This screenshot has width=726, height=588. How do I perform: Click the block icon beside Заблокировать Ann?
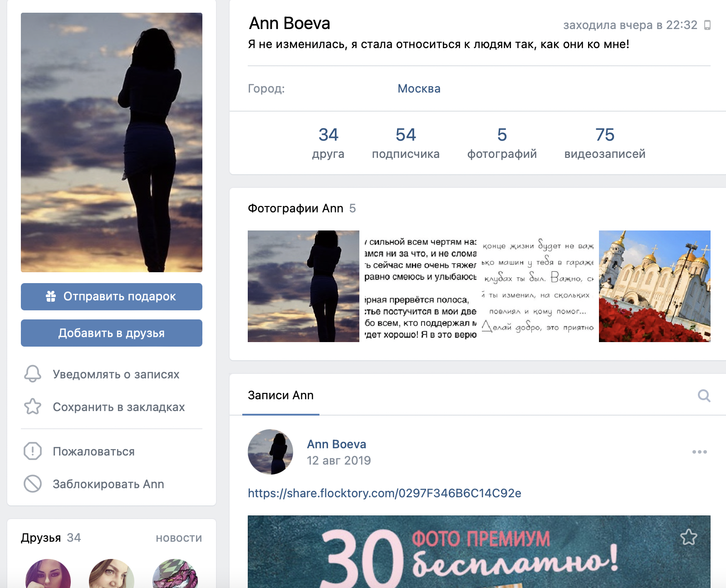pyautogui.click(x=32, y=484)
